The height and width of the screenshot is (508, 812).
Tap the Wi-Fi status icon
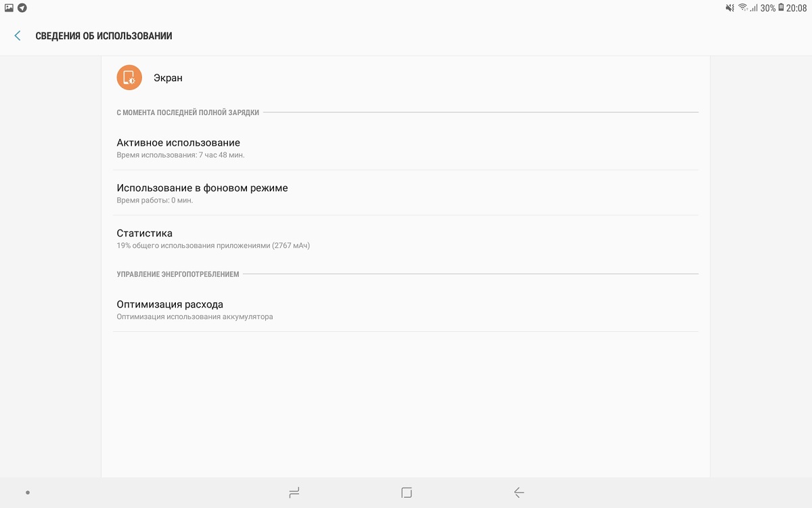[742, 8]
